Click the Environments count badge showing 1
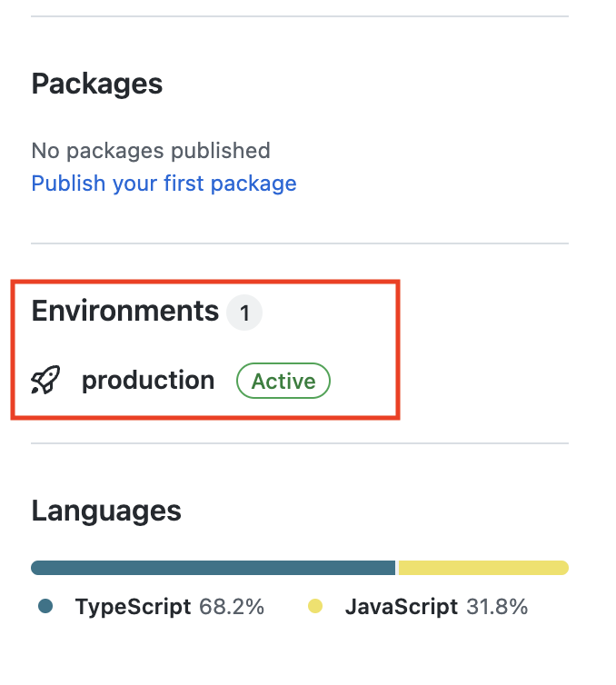This screenshot has width=616, height=685. (243, 313)
